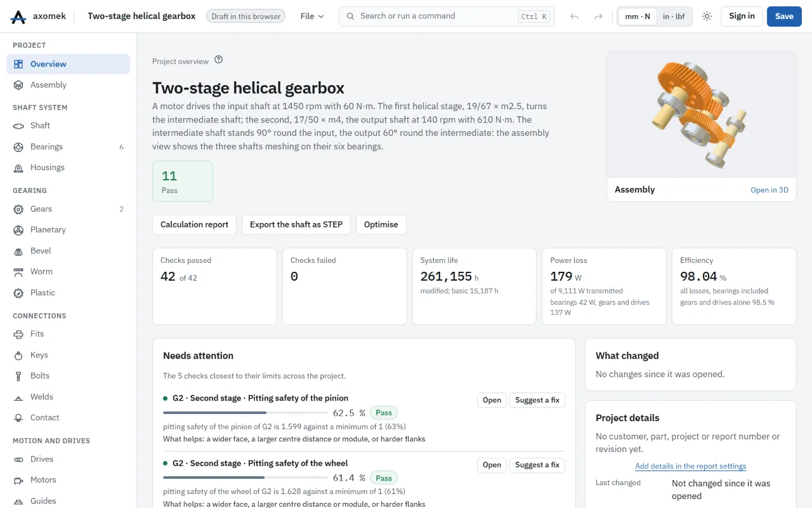Open the Motors section icon
This screenshot has width=812, height=508.
18,480
